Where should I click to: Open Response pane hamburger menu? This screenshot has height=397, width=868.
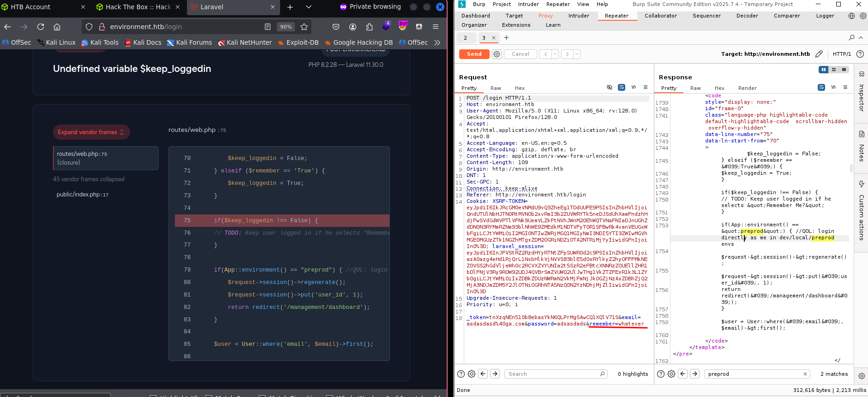(x=845, y=87)
